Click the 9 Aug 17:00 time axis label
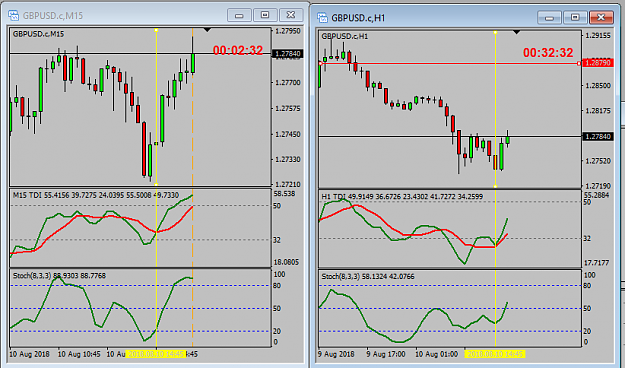Image resolution: width=625 pixels, height=368 pixels. (386, 354)
